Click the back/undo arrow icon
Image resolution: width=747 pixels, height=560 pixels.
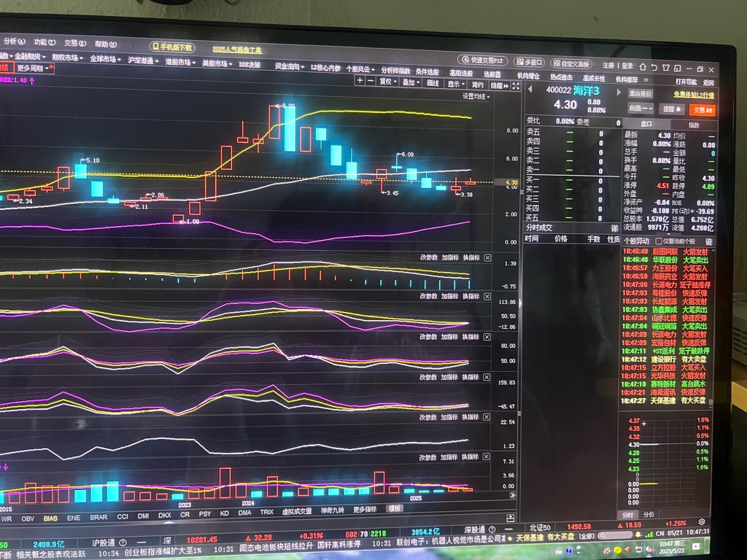654,67
